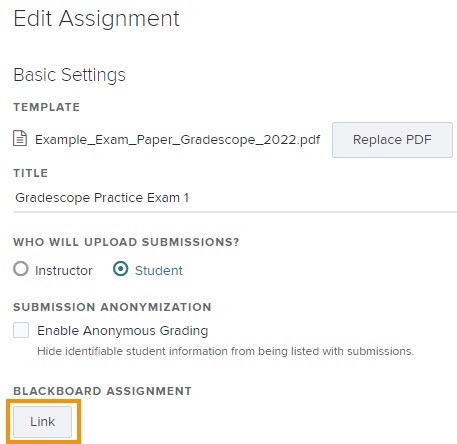Click the Enable Anonymous Grading label text
The image size is (457, 444).
[x=123, y=331]
